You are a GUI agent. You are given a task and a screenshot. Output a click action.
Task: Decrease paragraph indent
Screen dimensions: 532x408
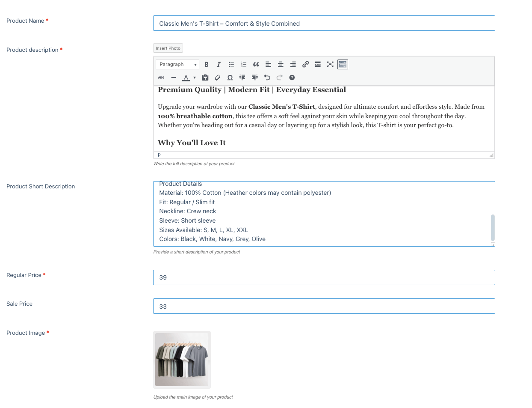click(x=242, y=77)
